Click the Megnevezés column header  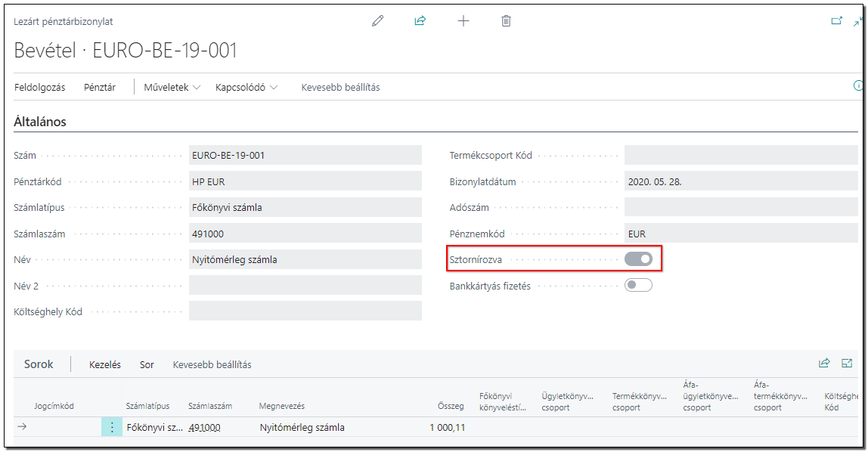pyautogui.click(x=282, y=406)
